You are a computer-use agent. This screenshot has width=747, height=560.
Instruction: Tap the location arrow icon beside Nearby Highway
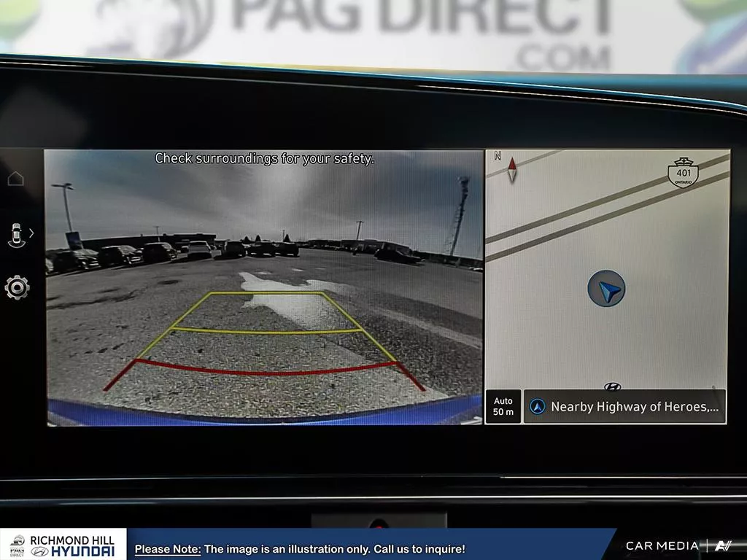click(538, 407)
